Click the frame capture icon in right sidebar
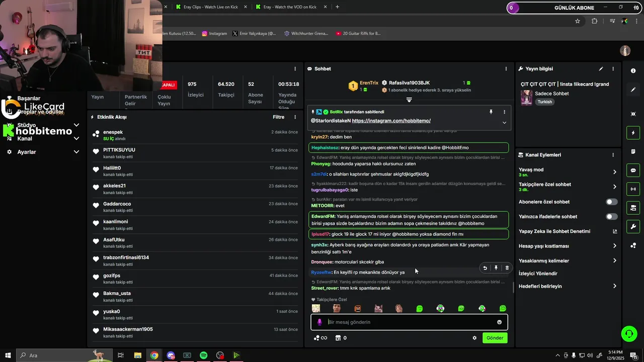 [633, 114]
